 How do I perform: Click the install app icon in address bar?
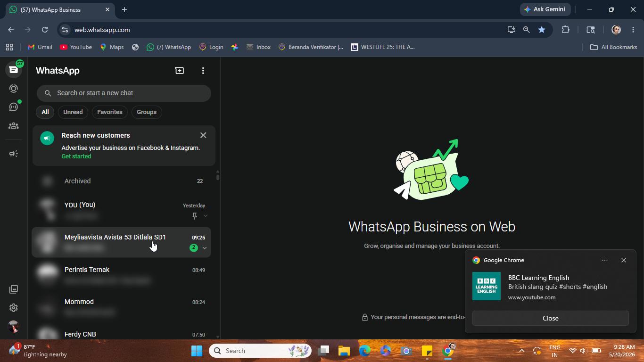coord(511,30)
